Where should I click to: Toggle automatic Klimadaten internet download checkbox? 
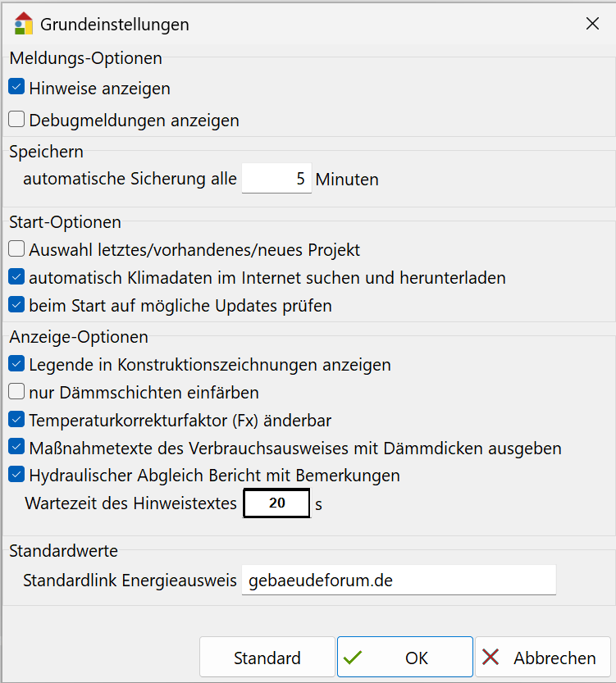pyautogui.click(x=16, y=277)
